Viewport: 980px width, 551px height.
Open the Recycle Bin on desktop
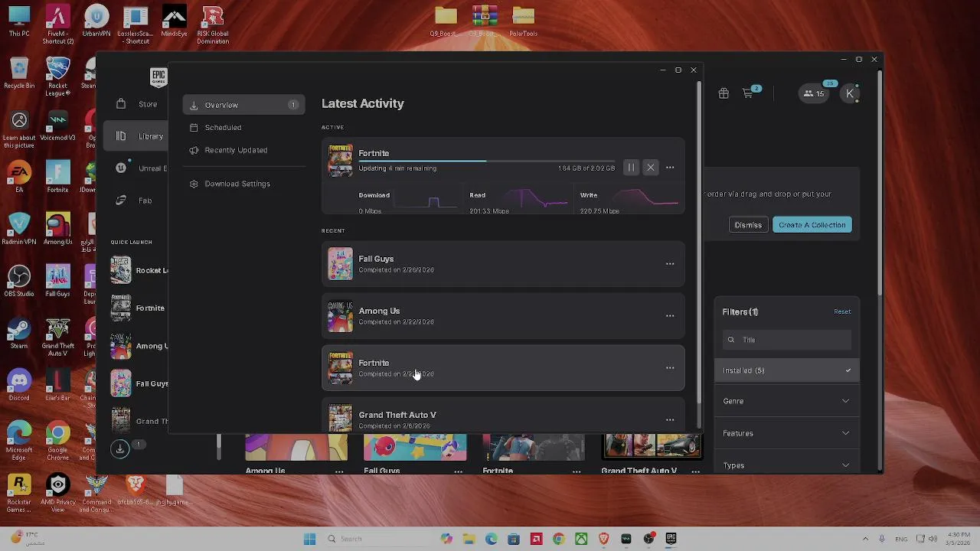[x=19, y=73]
